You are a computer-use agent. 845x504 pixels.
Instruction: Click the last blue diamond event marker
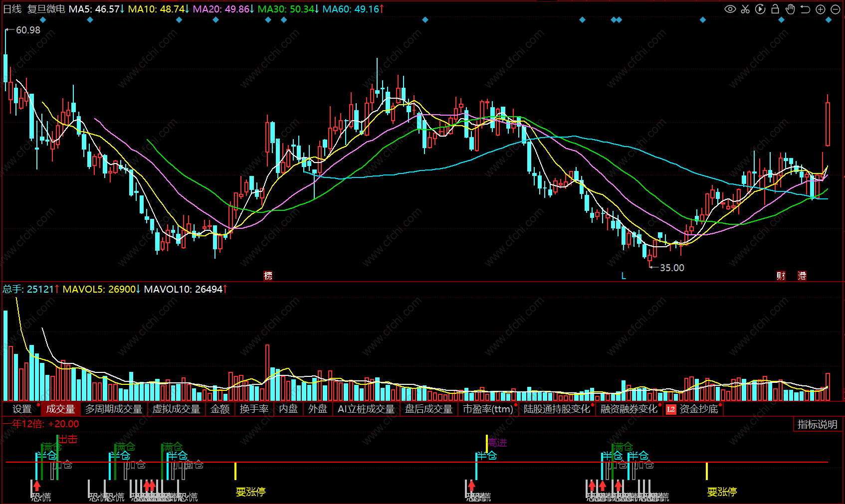coord(829,20)
